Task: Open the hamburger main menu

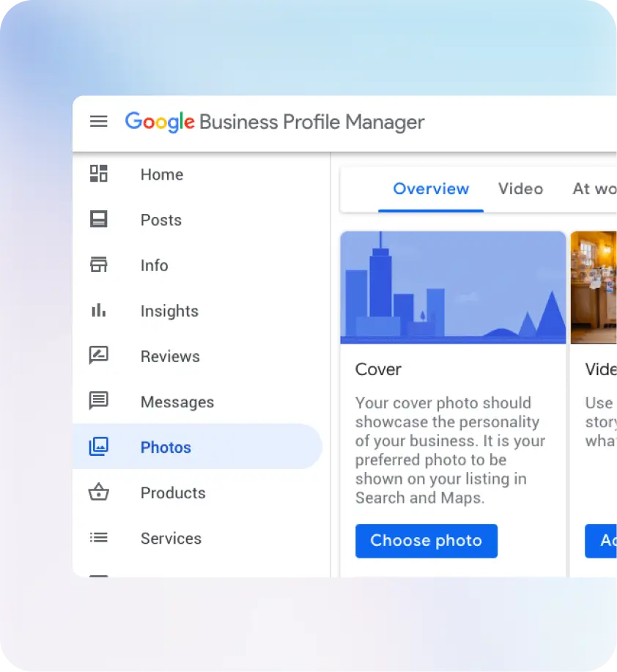Action: [99, 122]
